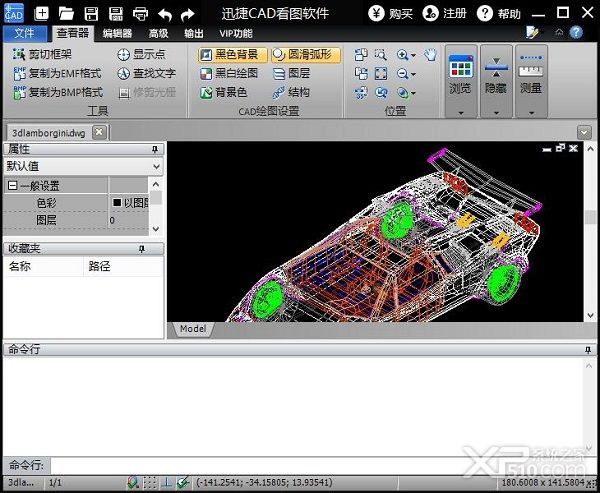Open the 图层 layers panel
Screen dimensions: 600x493
[291, 73]
